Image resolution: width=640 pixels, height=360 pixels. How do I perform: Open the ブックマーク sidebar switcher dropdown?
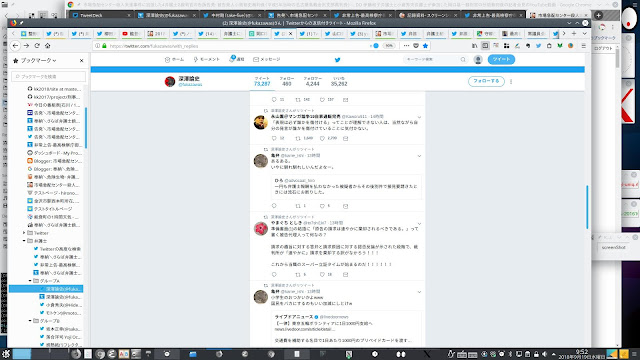tap(38, 60)
